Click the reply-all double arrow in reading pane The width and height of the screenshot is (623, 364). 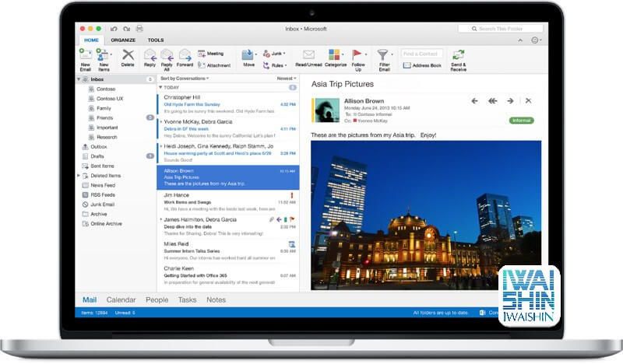493,101
